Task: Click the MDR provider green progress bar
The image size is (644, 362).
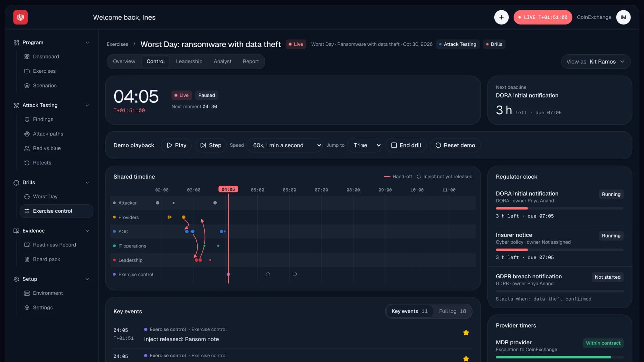Action: 560,357
